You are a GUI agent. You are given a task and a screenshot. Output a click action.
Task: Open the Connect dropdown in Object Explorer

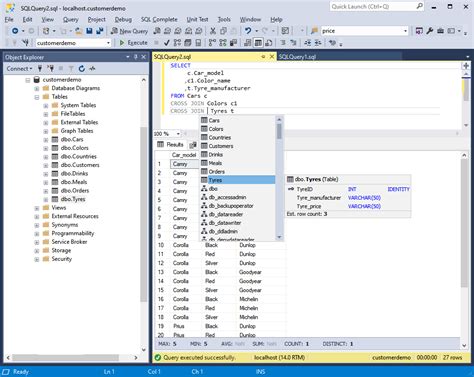tap(19, 69)
